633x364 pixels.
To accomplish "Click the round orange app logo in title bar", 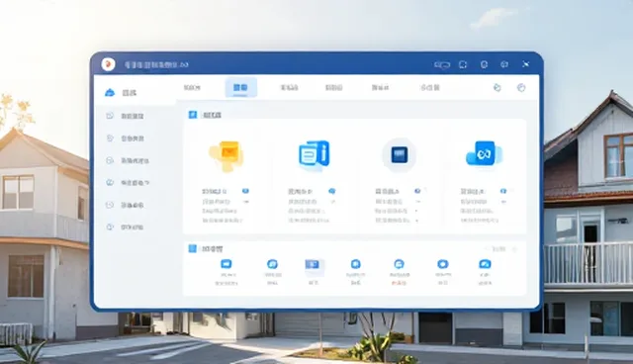I will point(108,64).
